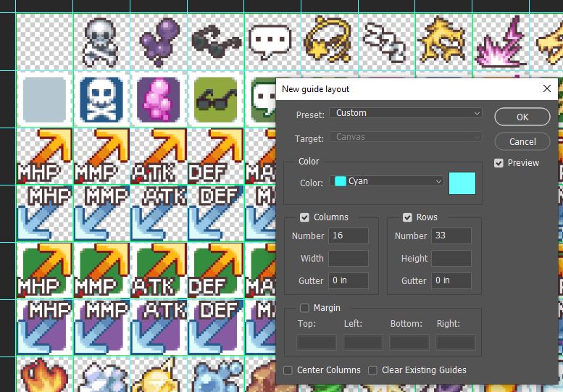Uncheck the Rows checkbox
The height and width of the screenshot is (392, 563).
406,217
